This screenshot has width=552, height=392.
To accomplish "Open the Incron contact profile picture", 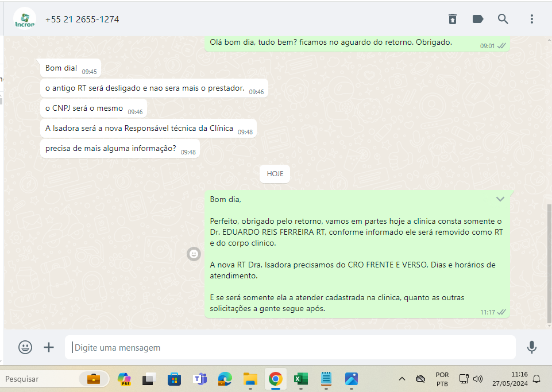I will (25, 19).
